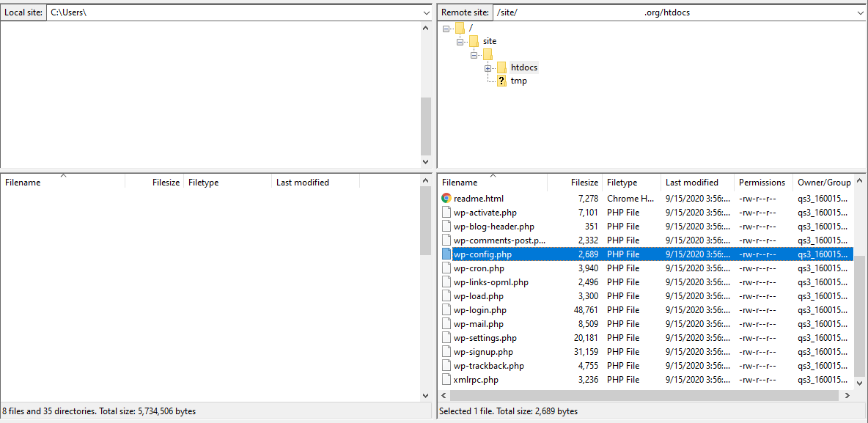Click the question-mark icon on tmp folder
The height and width of the screenshot is (423, 868).
502,81
